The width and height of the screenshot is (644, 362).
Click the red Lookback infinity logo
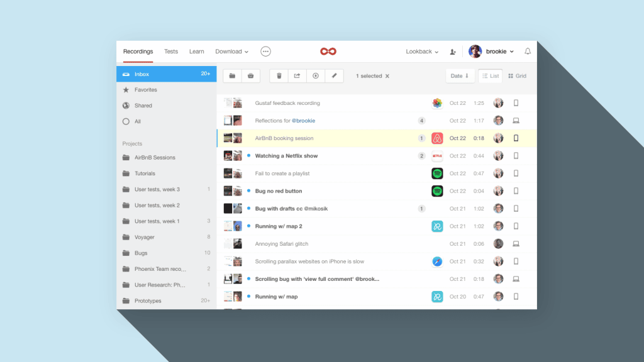[x=328, y=52]
